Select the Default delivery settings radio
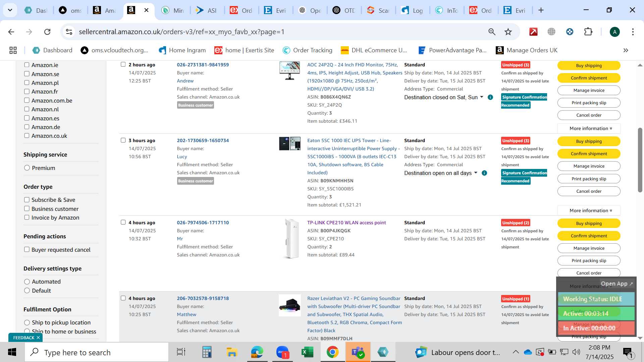 click(x=27, y=291)
